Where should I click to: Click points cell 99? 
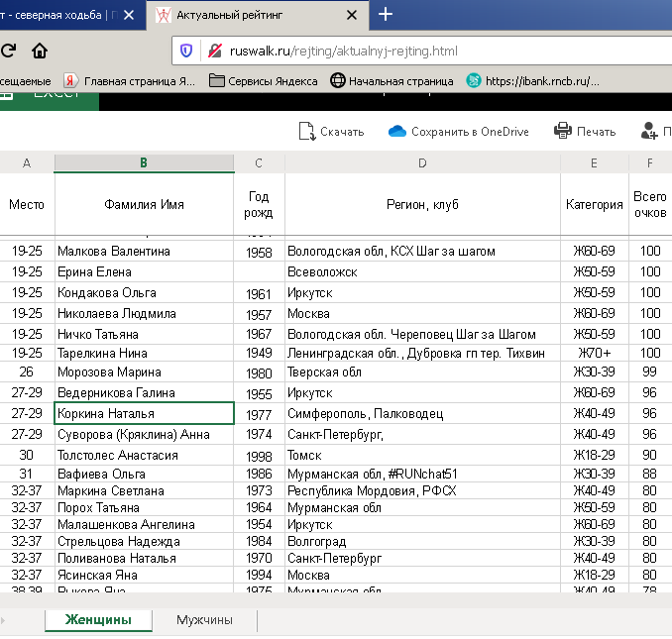(650, 372)
